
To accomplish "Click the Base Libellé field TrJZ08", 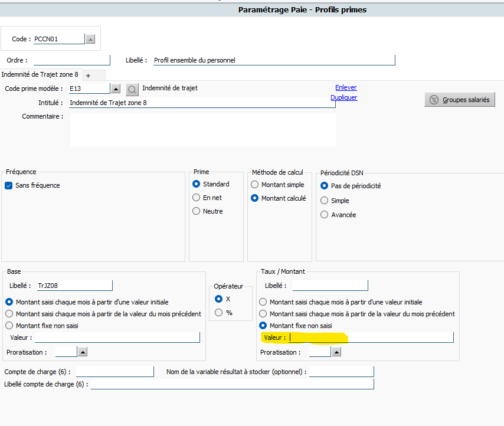I will pos(75,286).
